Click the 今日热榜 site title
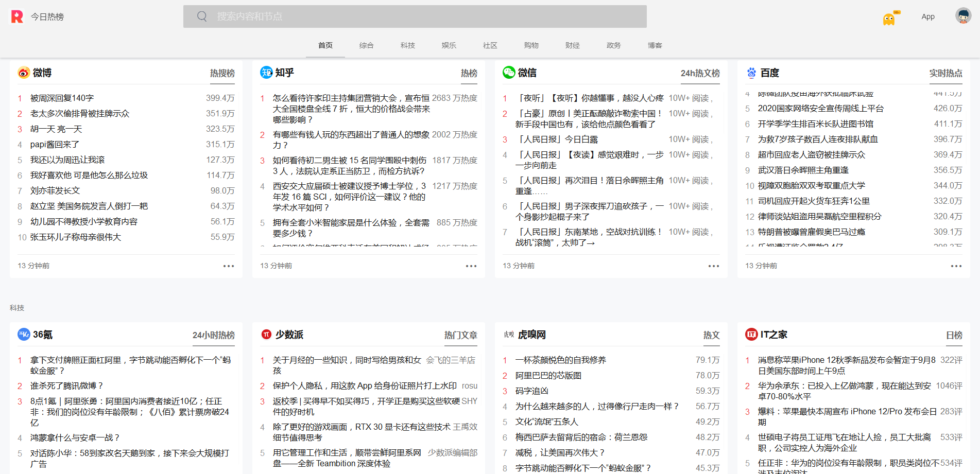Image resolution: width=980 pixels, height=474 pixels. 47,17
